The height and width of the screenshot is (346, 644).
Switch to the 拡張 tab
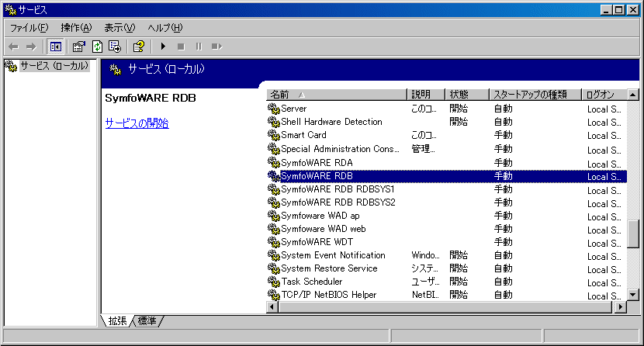click(x=117, y=321)
